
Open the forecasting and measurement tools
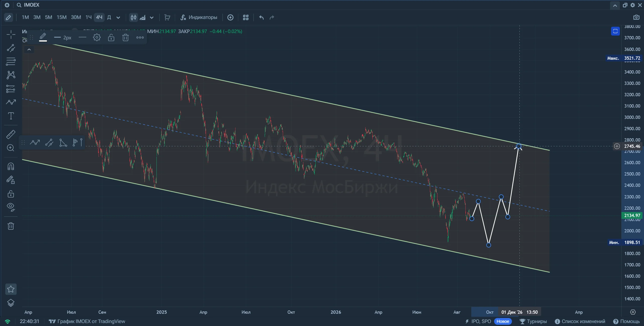pos(11,89)
